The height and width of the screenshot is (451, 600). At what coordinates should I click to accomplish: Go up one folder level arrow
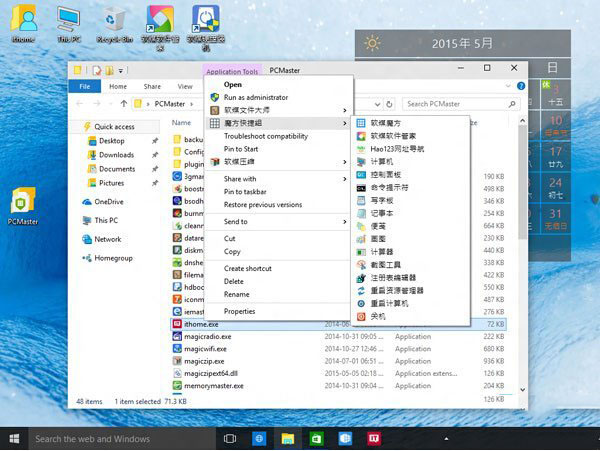[x=124, y=104]
